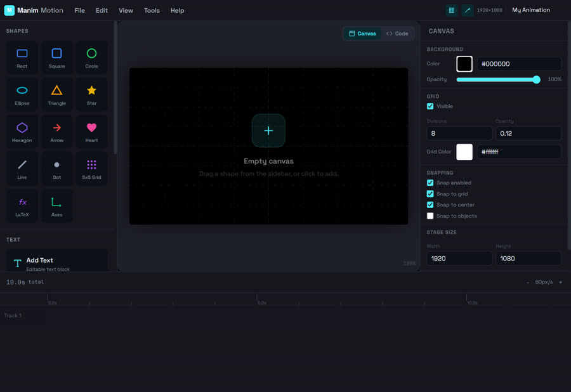Adjust the background Opacity slider

pyautogui.click(x=498, y=79)
